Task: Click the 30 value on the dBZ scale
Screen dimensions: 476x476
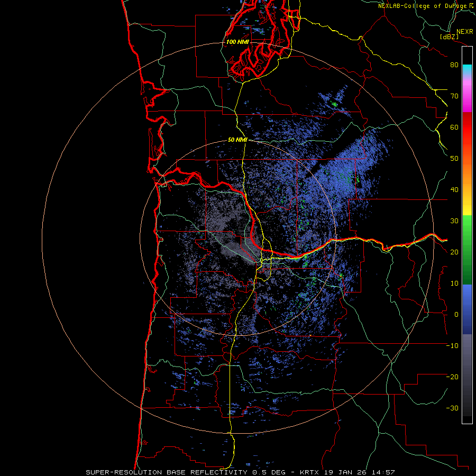Action: coord(454,221)
